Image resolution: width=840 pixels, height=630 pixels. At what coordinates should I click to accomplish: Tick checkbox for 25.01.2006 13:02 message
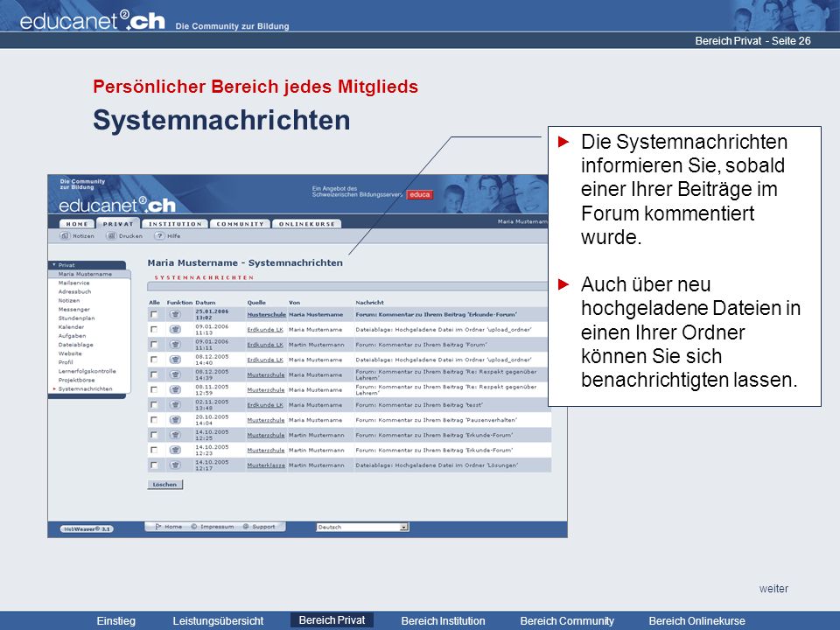[x=154, y=314]
